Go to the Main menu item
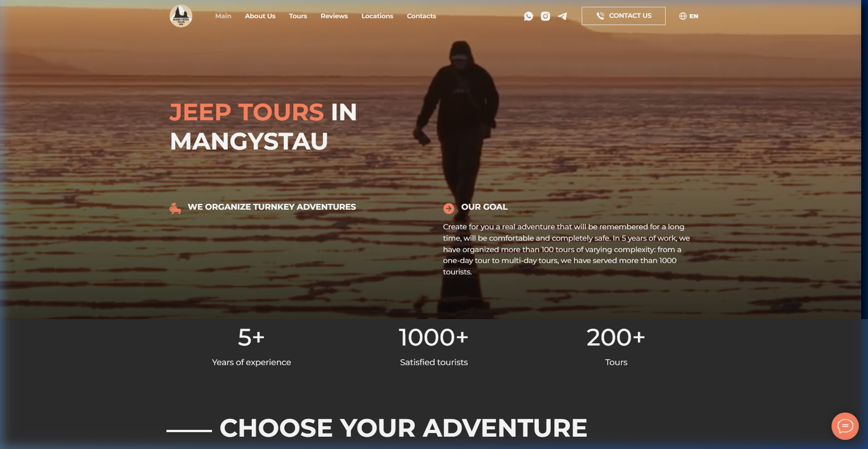This screenshot has height=449, width=868. click(x=223, y=16)
